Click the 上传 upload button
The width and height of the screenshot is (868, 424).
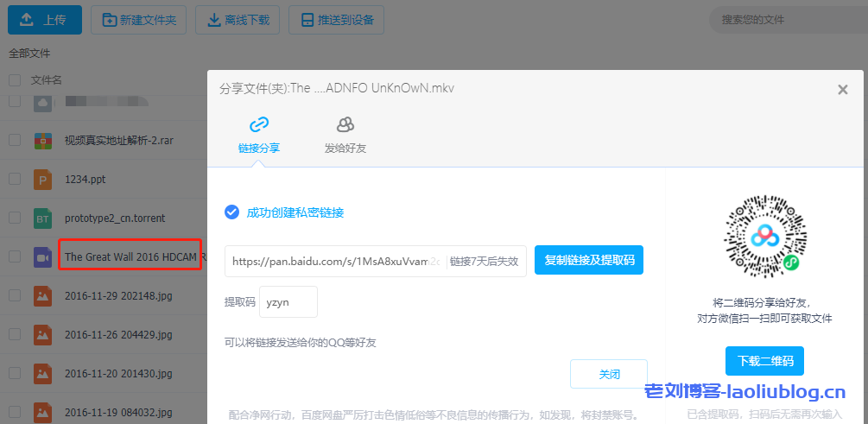[x=45, y=19]
